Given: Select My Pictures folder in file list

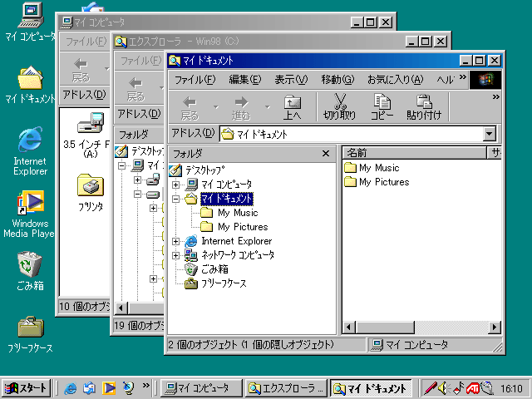Looking at the screenshot, I should coord(377,182).
